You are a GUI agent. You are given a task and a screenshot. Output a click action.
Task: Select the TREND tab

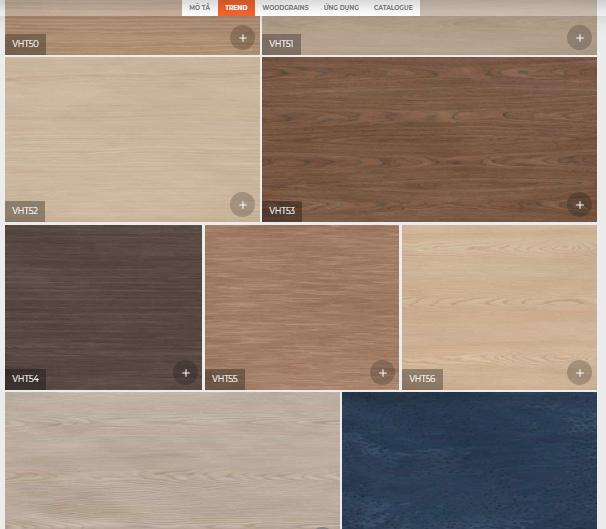[236, 8]
